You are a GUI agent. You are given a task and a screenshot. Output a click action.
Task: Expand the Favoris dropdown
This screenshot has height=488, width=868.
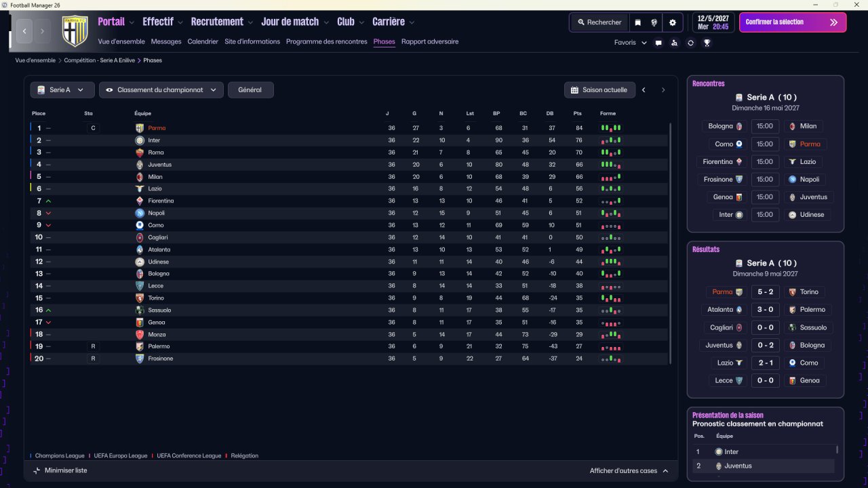pyautogui.click(x=631, y=43)
